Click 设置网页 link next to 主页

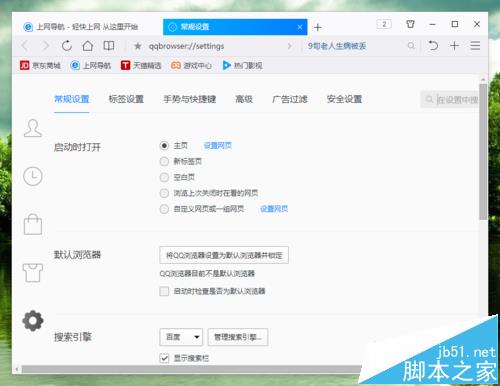coord(217,146)
